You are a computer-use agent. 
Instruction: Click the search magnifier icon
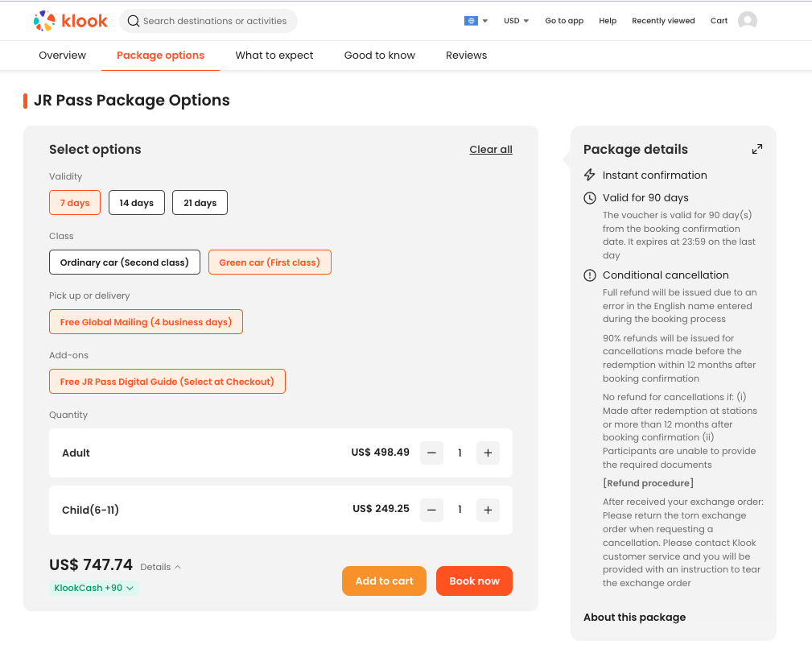click(x=133, y=21)
